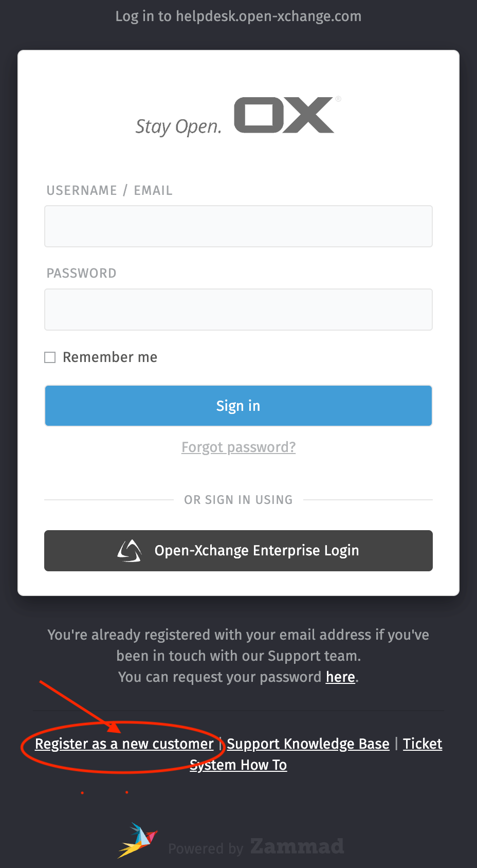Visit the Support Knowledge Base link

(x=308, y=744)
